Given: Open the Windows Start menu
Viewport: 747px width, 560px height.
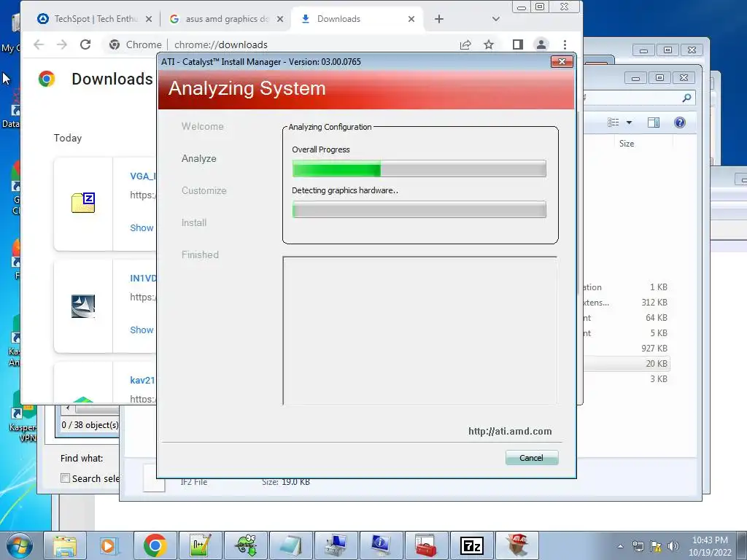Looking at the screenshot, I should [x=18, y=546].
